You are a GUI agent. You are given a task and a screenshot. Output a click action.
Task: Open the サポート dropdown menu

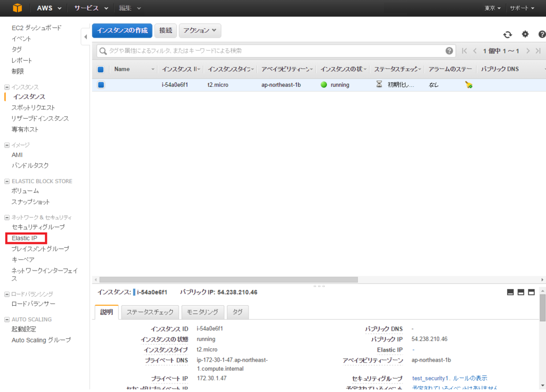pos(522,8)
